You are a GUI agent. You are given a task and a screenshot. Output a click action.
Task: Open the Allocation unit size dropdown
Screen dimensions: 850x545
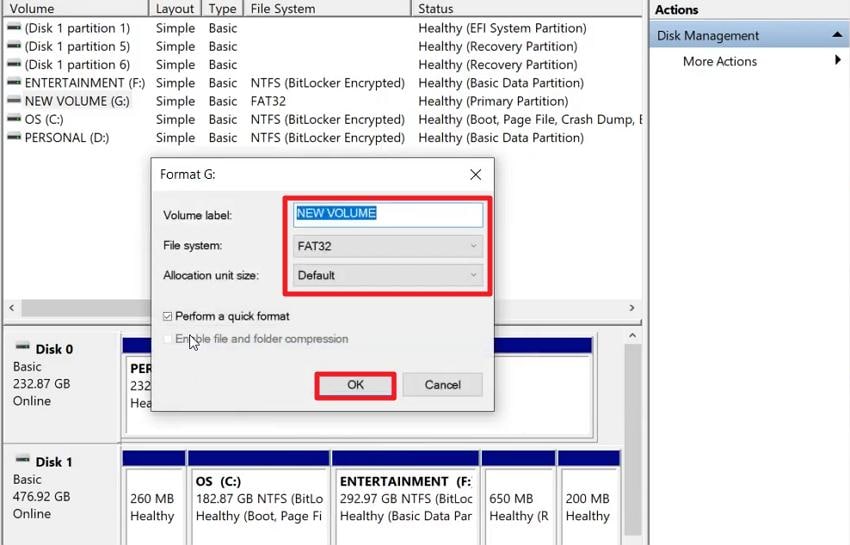point(388,275)
